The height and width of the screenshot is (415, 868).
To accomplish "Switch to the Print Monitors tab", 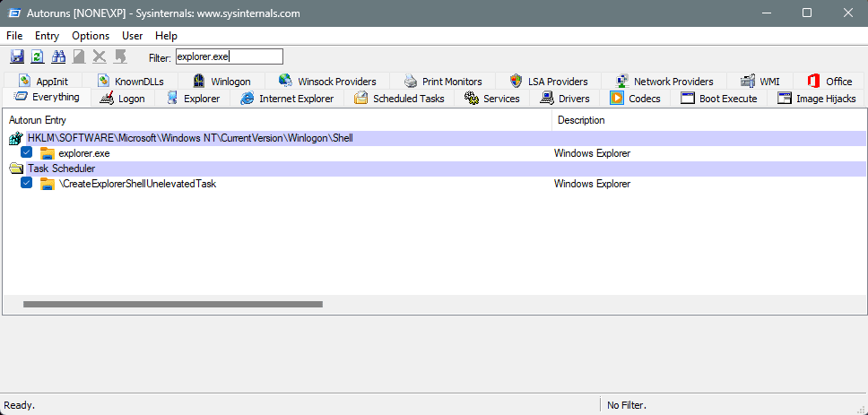I will point(442,82).
